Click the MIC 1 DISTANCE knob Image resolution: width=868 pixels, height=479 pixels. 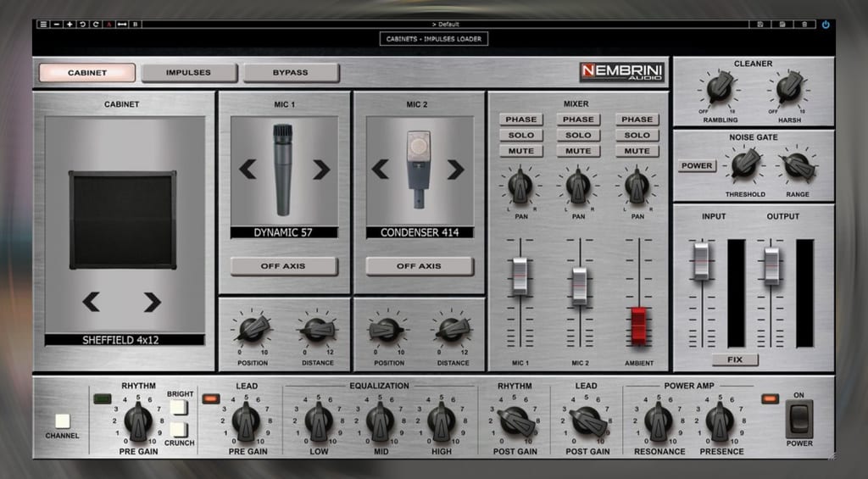(x=317, y=329)
